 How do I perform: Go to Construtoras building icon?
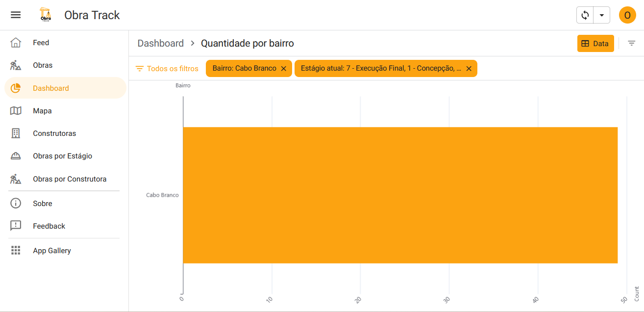[x=16, y=133]
